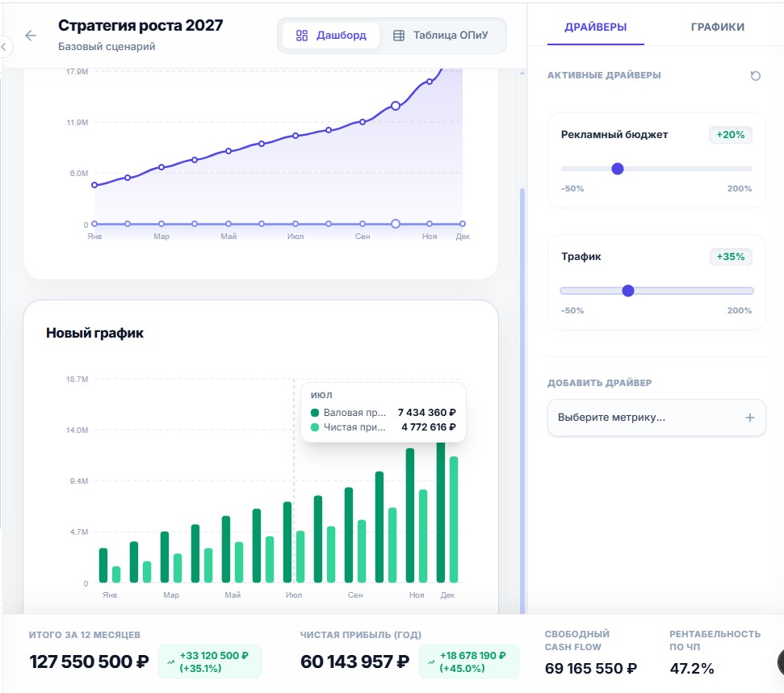The width and height of the screenshot is (784, 693).
Task: Click the 60 143 957 ₽ net profit value
Action: click(x=355, y=662)
